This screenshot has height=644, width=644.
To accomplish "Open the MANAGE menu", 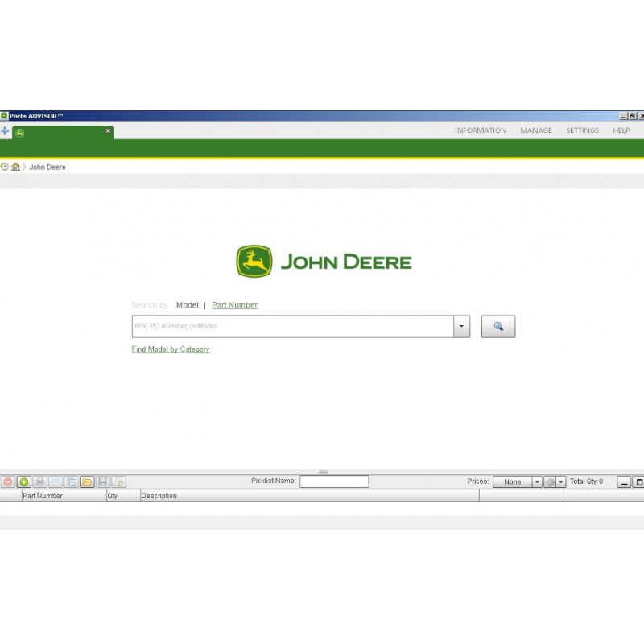I will (536, 130).
